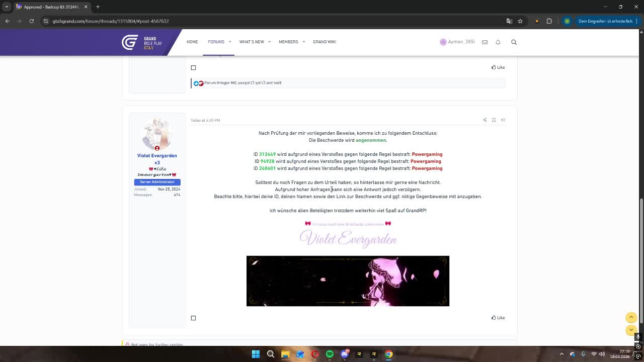Share post #2 via the share icon
The width and height of the screenshot is (644, 362).
485,120
